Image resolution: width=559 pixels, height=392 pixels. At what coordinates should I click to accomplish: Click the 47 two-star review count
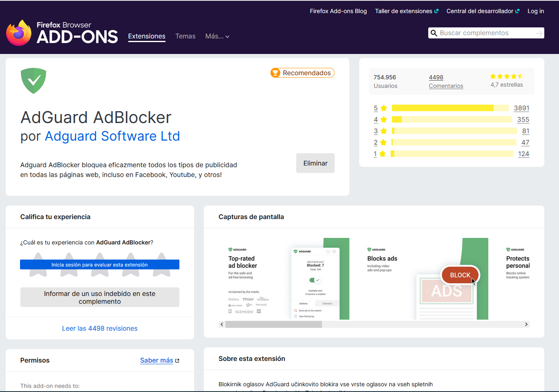pyautogui.click(x=525, y=142)
